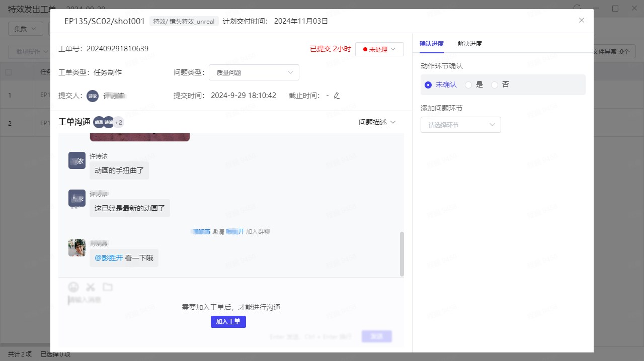Expand the 质量问题 issue type dropdown

(254, 72)
